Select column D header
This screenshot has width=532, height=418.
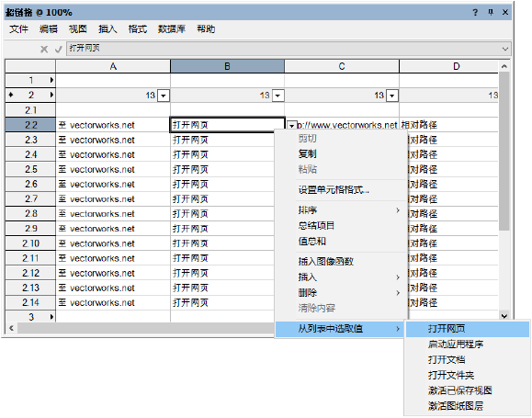point(449,66)
